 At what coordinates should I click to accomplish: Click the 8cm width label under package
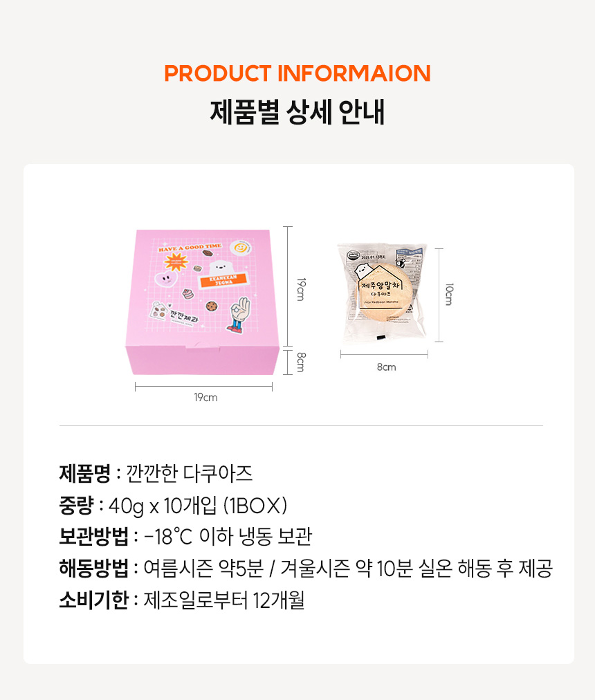point(386,367)
